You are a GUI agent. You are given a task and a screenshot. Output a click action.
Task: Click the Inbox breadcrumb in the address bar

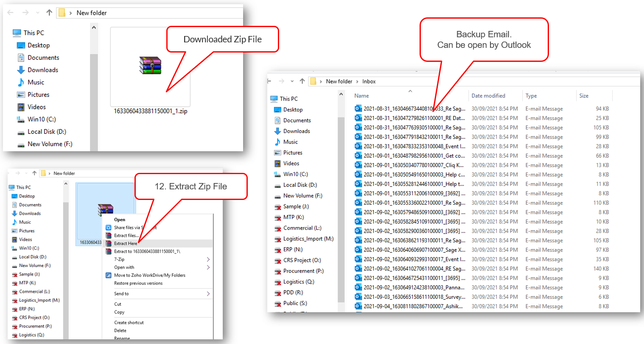pos(369,81)
